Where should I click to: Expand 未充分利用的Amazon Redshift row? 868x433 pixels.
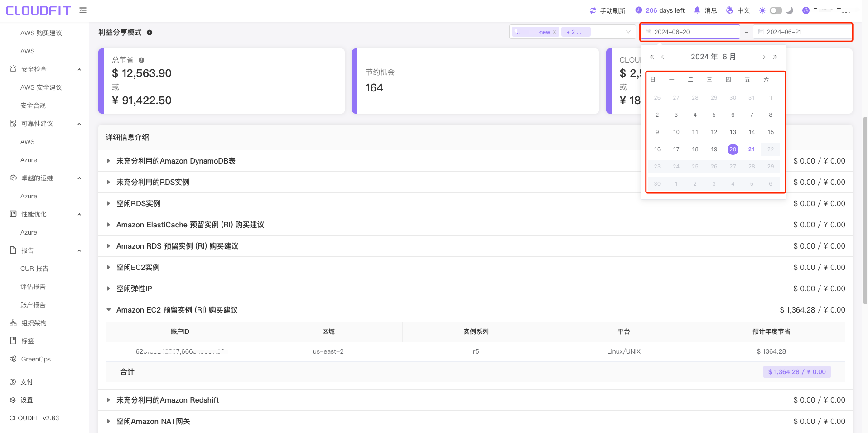tap(109, 400)
